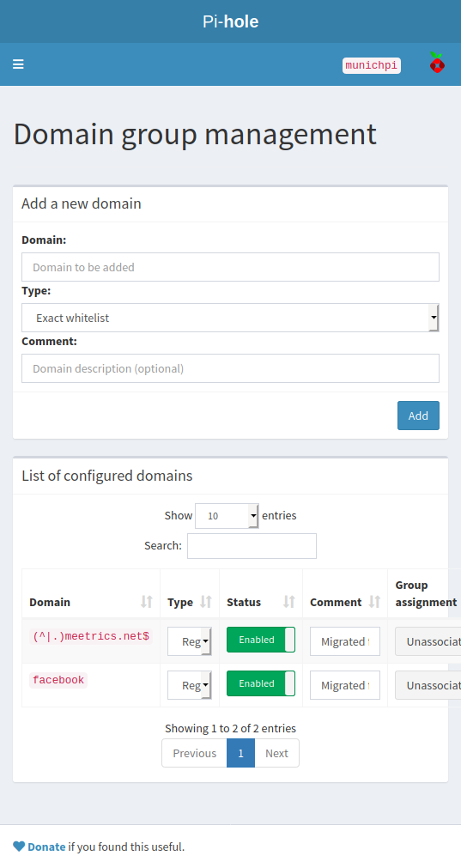Click the Group assignment column header
This screenshot has width=461, height=868.
click(426, 593)
